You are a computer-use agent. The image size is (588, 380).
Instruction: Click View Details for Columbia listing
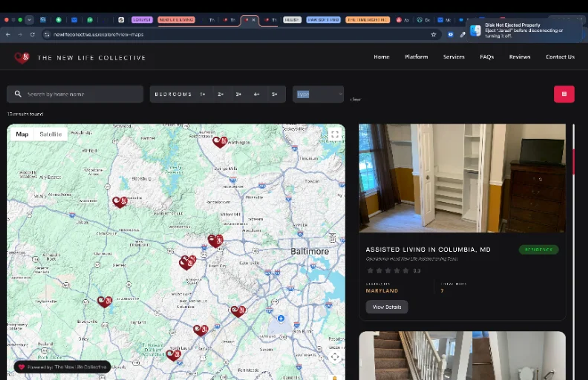click(x=387, y=307)
